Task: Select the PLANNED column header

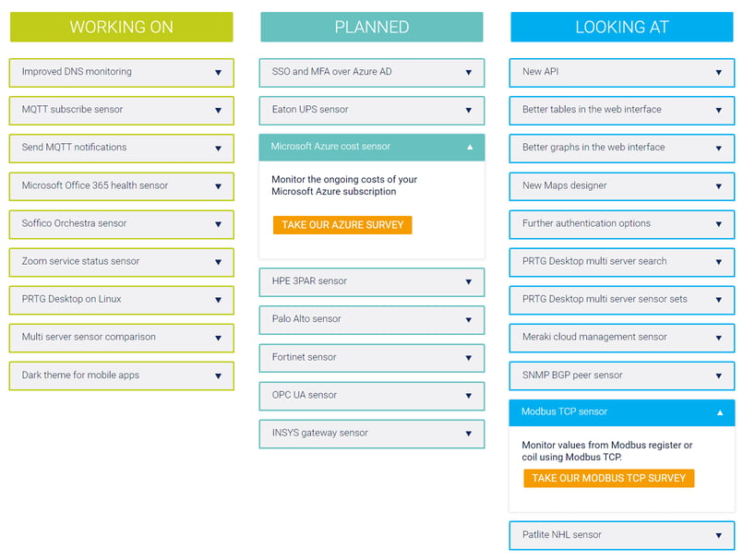Action: 371,27
